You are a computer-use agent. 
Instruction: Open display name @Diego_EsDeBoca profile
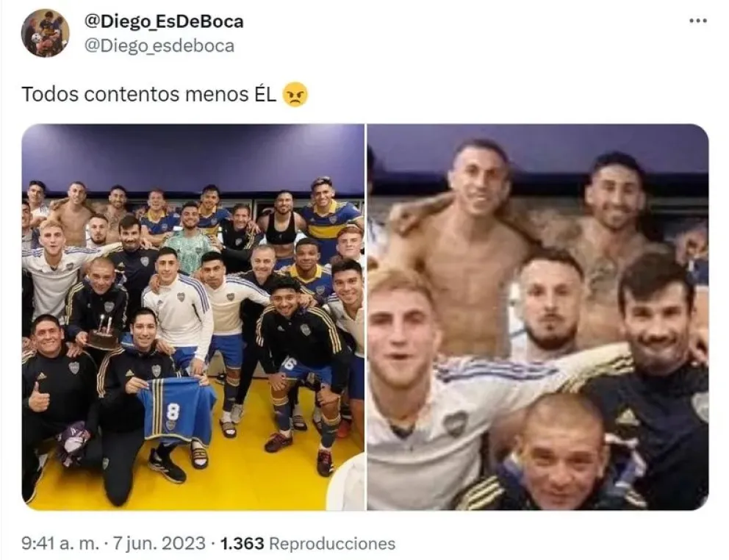(164, 21)
